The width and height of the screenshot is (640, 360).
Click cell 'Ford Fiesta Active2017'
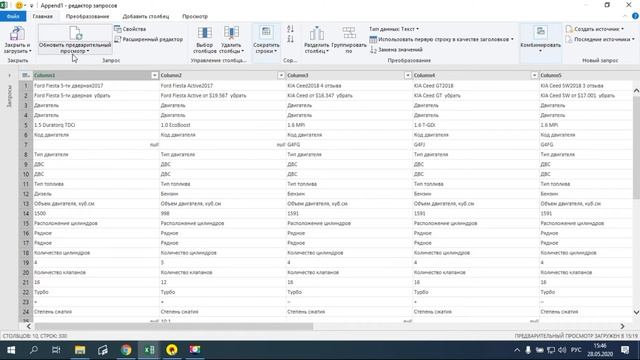222,86
